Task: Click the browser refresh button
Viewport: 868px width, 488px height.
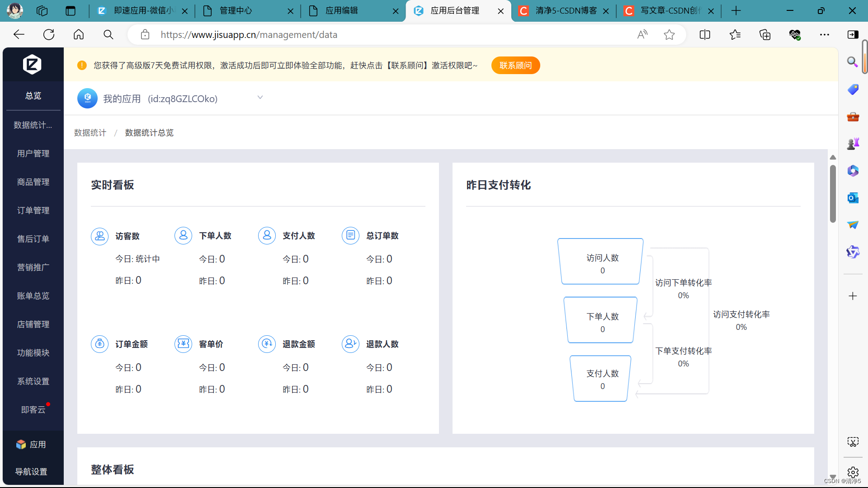Action: [49, 35]
